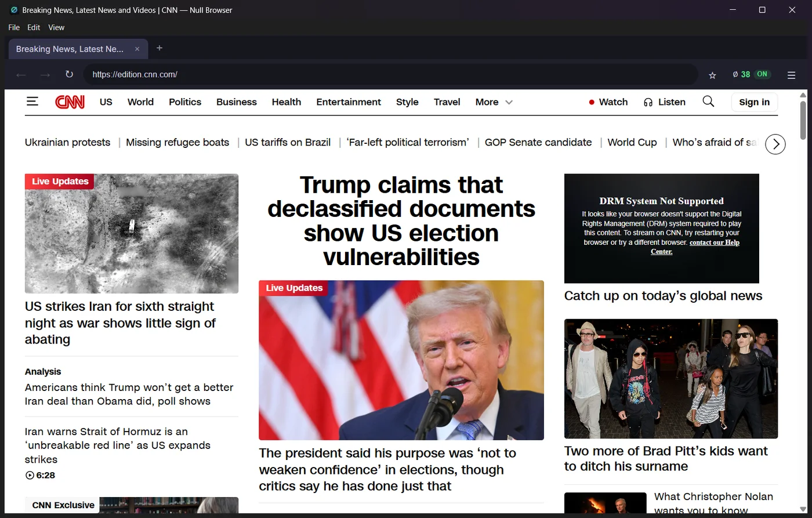Click Listen with headphones icon
Viewport: 812px width, 518px height.
665,102
